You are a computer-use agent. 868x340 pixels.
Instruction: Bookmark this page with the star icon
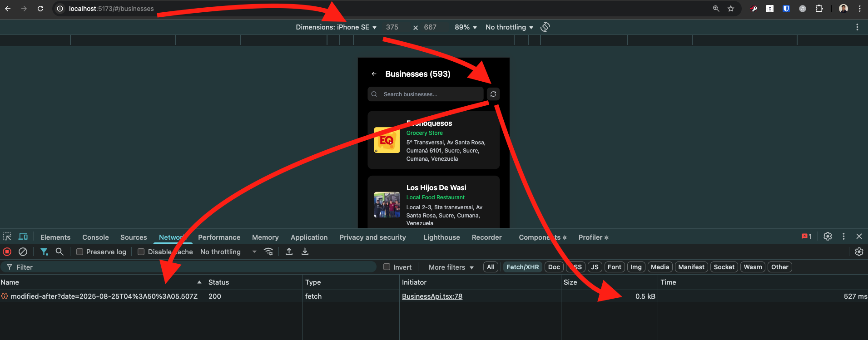(731, 9)
